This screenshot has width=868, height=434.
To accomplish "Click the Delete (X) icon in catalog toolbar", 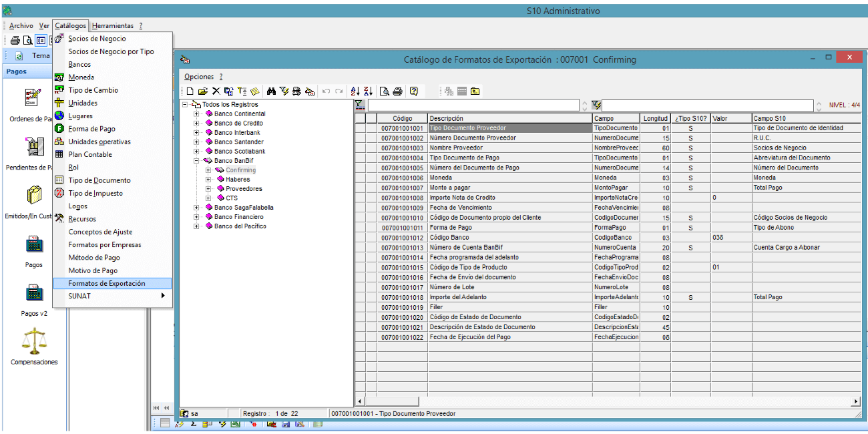I will pyautogui.click(x=216, y=91).
